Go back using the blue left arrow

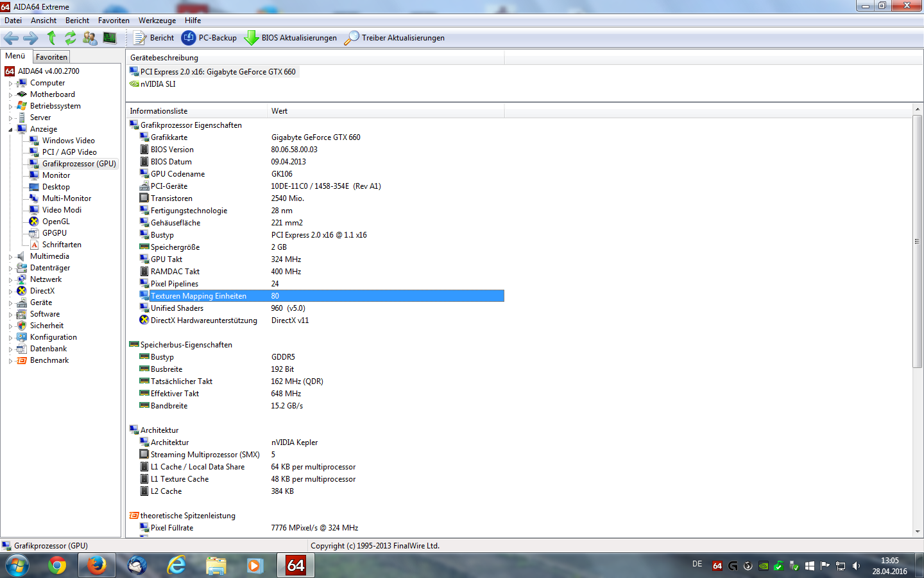tap(11, 38)
